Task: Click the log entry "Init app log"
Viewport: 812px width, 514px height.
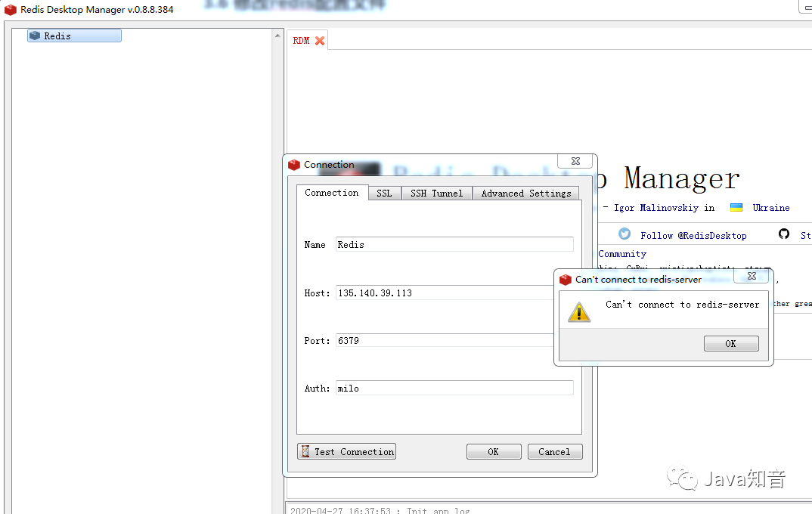Action: tap(438, 510)
